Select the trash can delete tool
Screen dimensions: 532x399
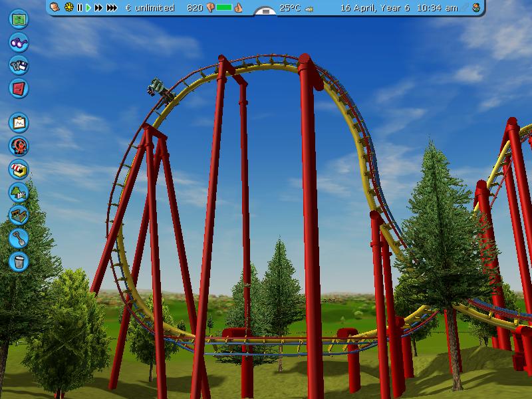tap(19, 261)
